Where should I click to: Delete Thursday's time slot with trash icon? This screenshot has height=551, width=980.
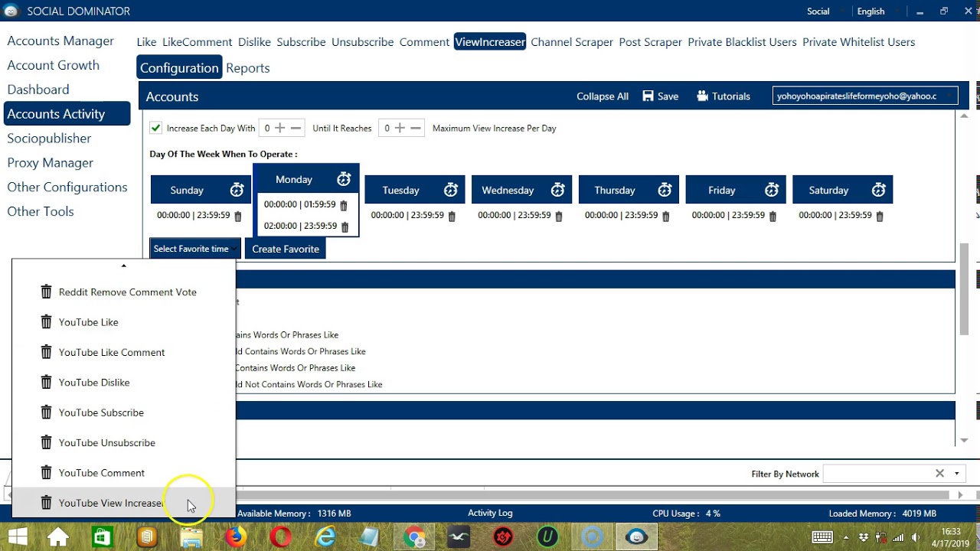click(x=665, y=217)
